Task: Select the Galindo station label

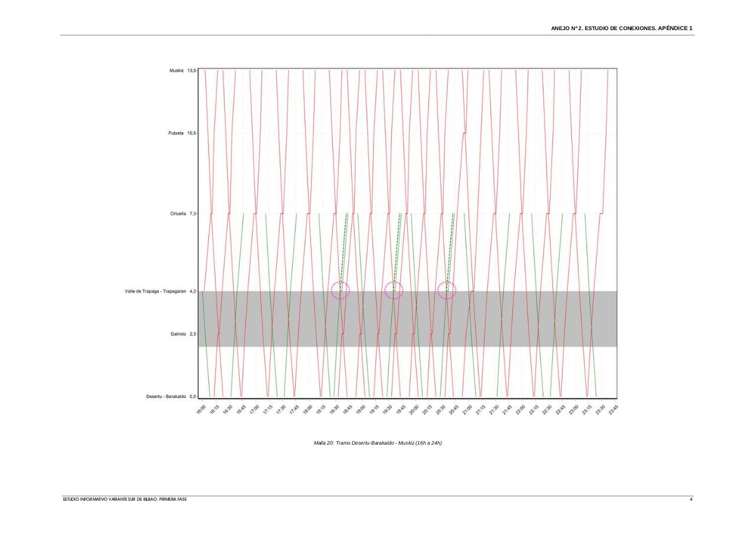Action: coord(178,334)
